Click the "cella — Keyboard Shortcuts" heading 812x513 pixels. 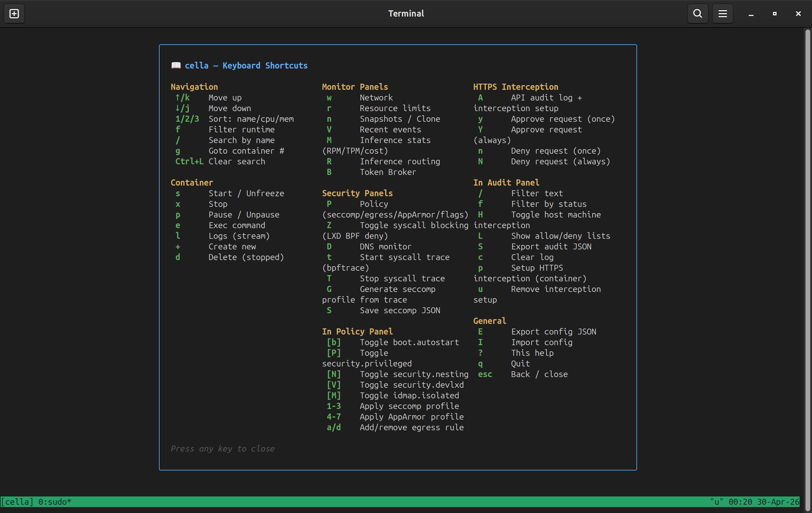click(x=246, y=65)
